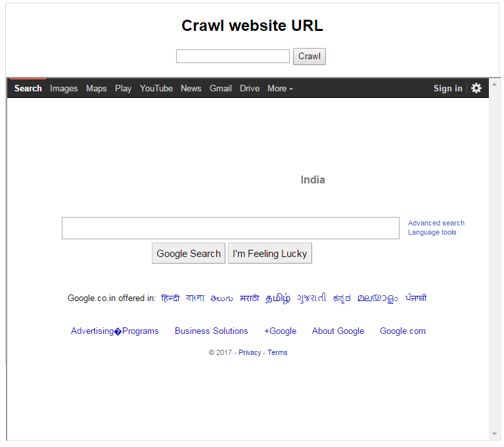Open News in the top bar

[191, 88]
